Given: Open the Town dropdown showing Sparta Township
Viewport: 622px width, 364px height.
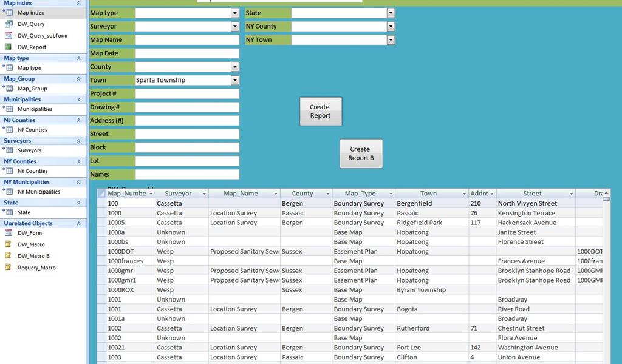Looking at the screenshot, I should pos(235,79).
